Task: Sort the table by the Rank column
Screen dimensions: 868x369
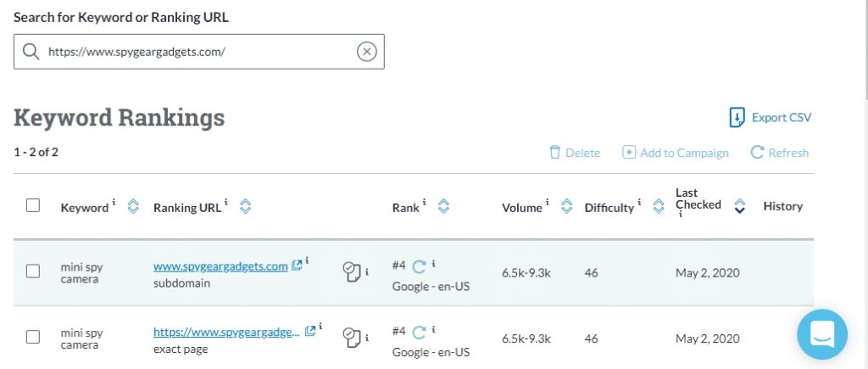Action: point(442,206)
